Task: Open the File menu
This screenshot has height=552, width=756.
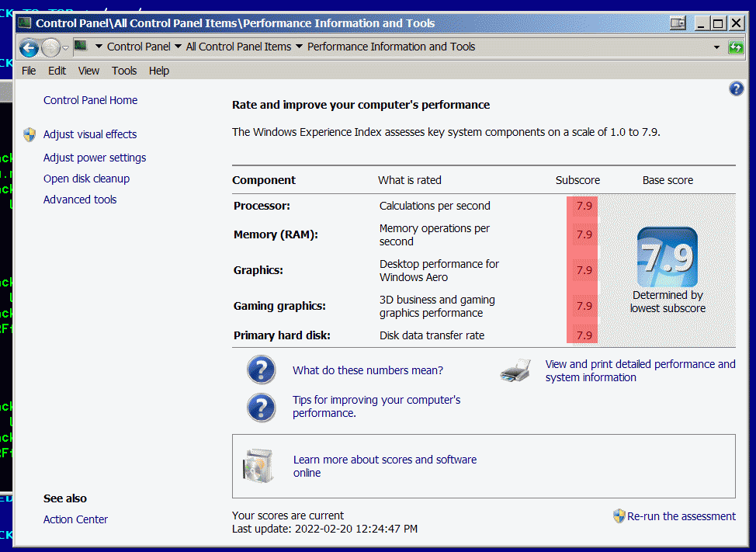Action: [29, 71]
